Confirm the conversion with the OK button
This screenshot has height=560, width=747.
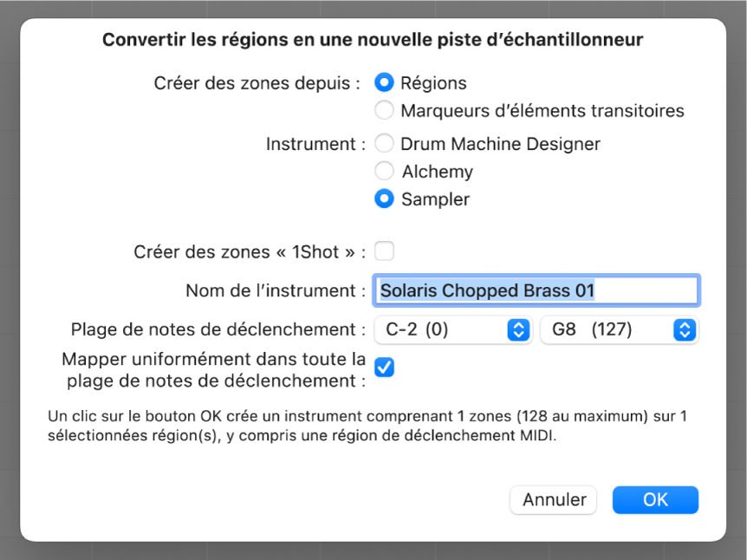pyautogui.click(x=655, y=499)
